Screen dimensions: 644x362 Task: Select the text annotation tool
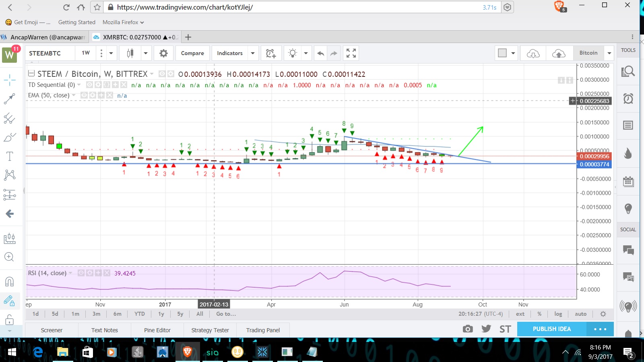(x=10, y=156)
